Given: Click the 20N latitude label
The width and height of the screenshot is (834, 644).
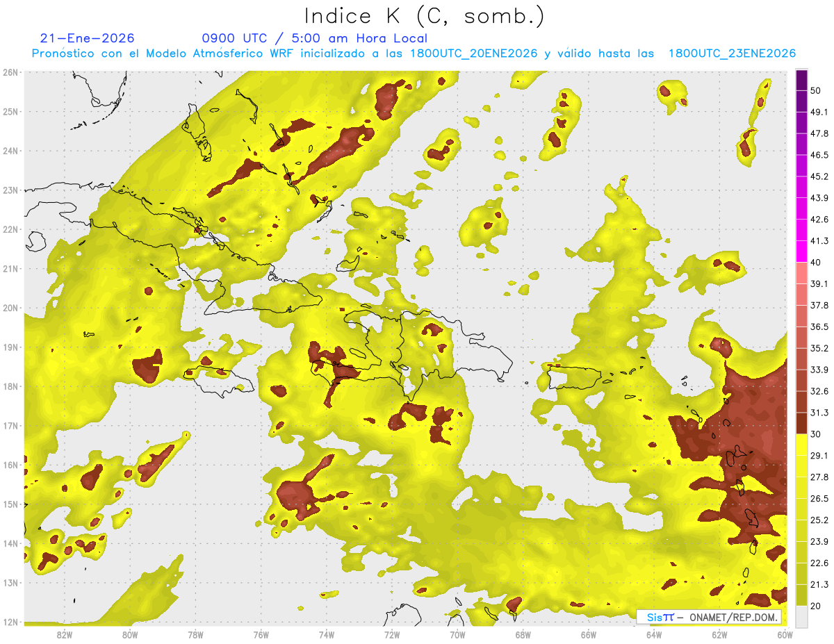Looking at the screenshot, I should [x=10, y=308].
